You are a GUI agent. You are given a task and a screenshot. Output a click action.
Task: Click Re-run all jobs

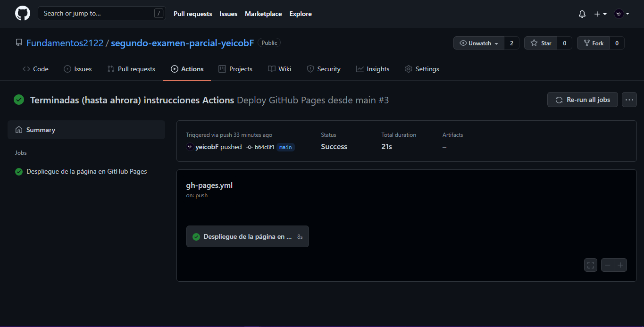[583, 100]
